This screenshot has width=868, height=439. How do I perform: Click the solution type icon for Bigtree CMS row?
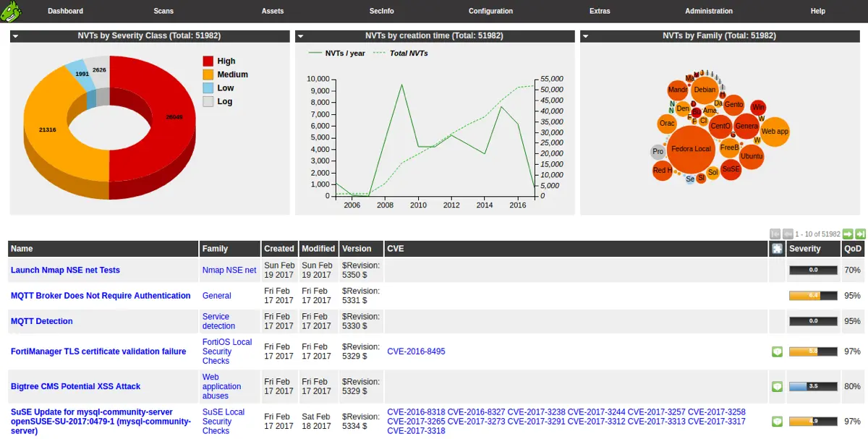click(777, 386)
